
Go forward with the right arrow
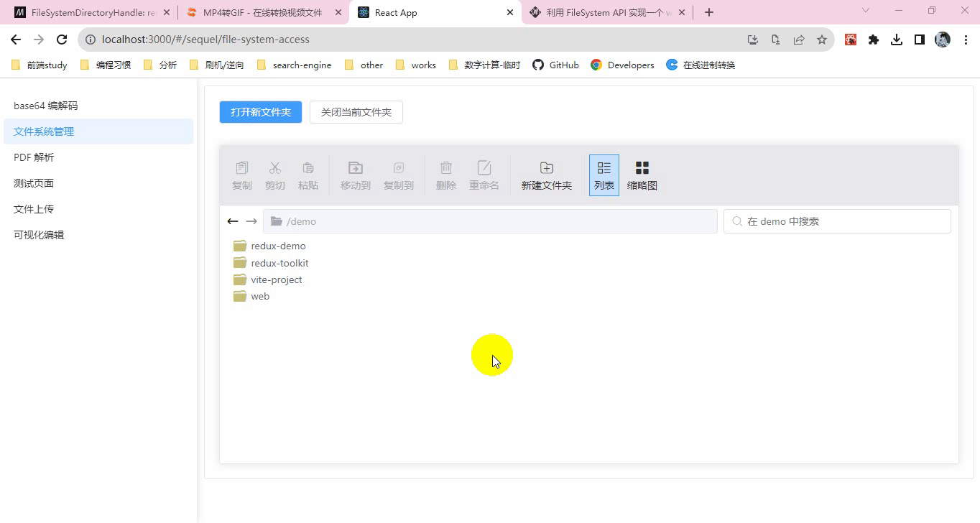coord(251,221)
